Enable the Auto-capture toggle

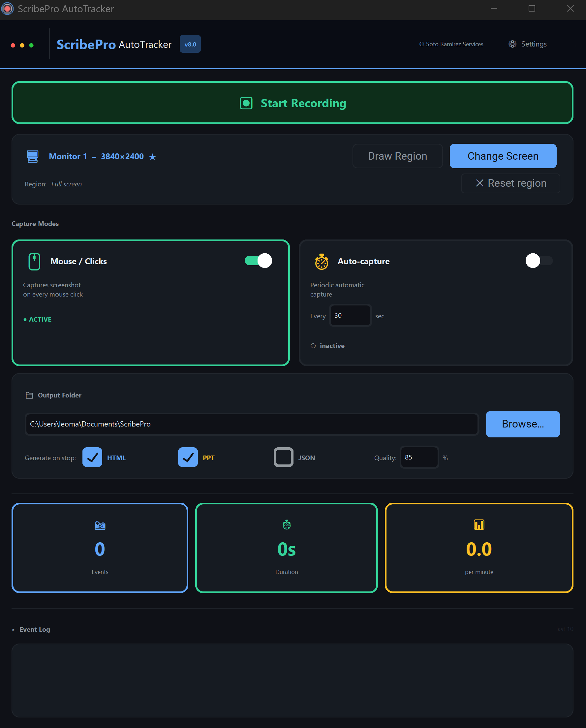click(539, 261)
